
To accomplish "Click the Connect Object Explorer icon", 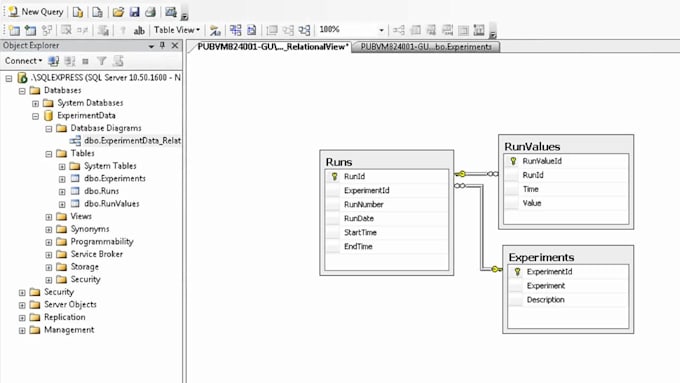I will tap(54, 61).
